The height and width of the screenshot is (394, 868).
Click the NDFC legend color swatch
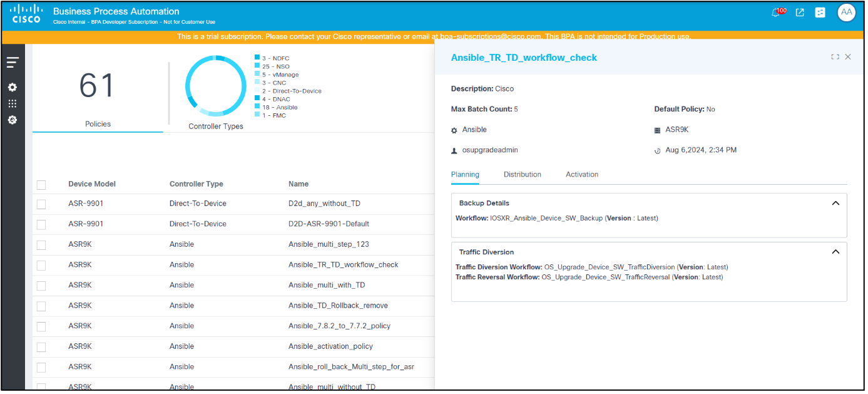click(x=257, y=58)
